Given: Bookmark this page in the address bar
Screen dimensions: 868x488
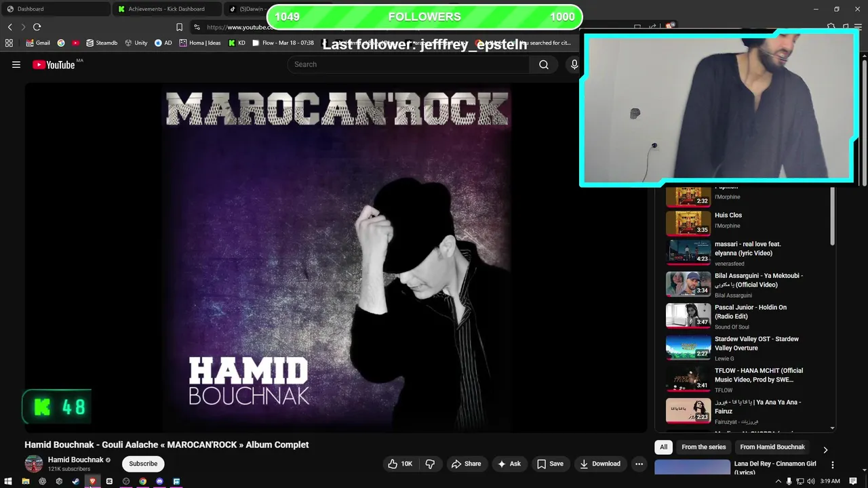Looking at the screenshot, I should 179,27.
